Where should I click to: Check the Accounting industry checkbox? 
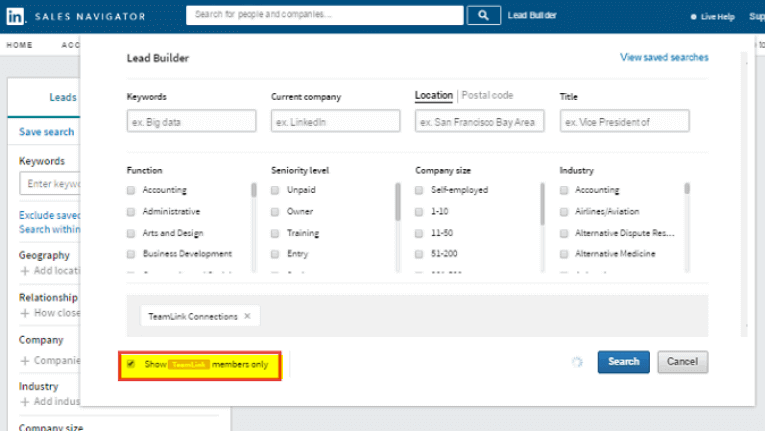pos(564,190)
